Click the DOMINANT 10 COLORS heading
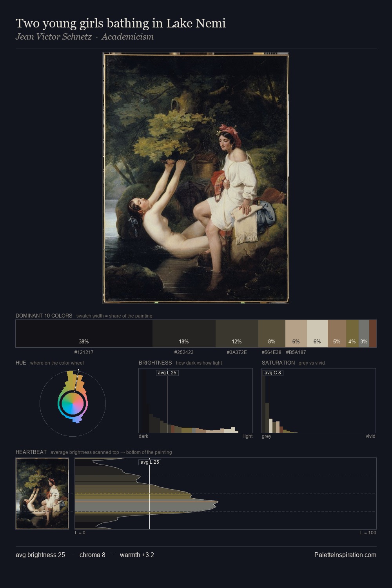The image size is (392, 588). tap(44, 316)
